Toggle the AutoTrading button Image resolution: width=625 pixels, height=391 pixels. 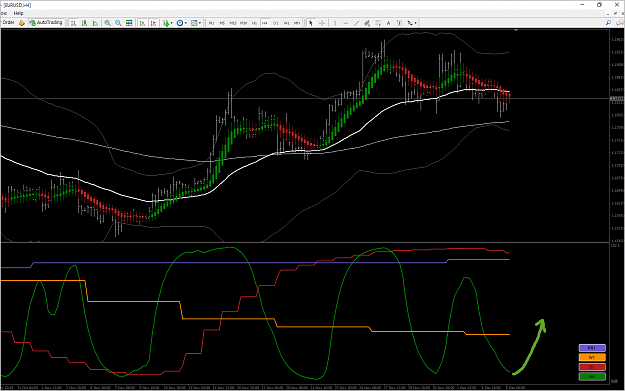(x=46, y=23)
